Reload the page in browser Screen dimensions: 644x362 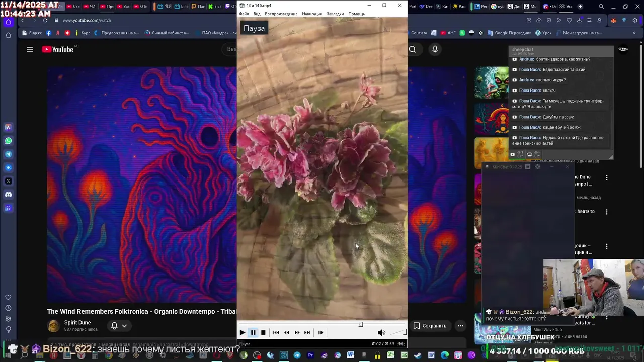45,20
